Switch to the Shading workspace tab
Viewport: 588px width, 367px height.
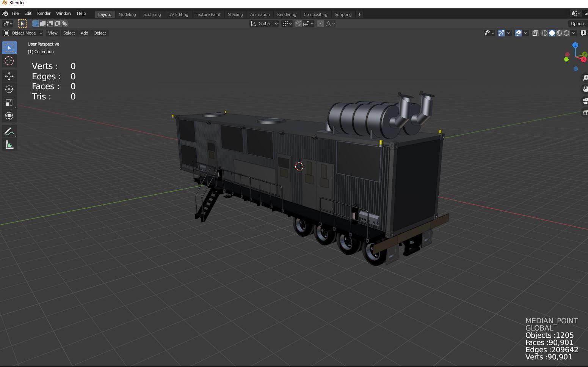[x=235, y=14]
